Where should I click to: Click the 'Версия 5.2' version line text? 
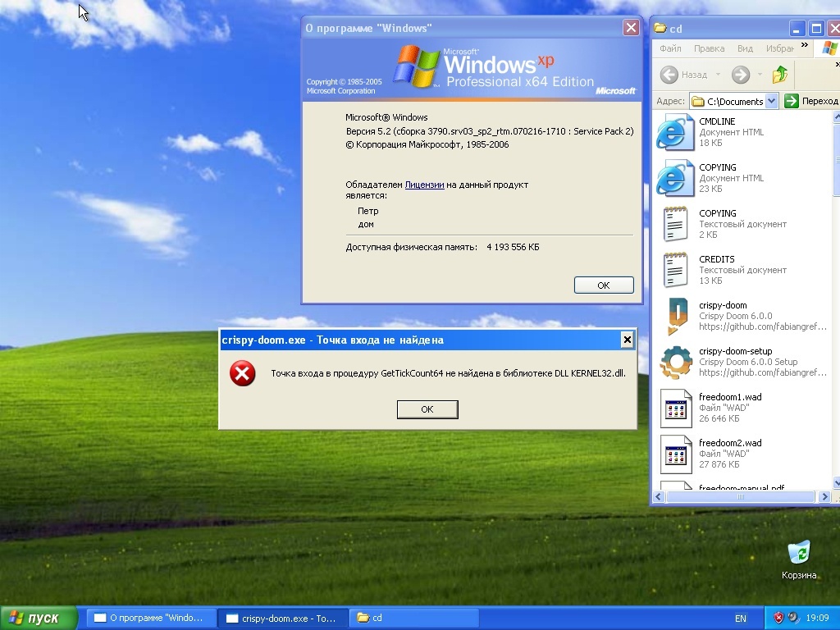tap(490, 131)
